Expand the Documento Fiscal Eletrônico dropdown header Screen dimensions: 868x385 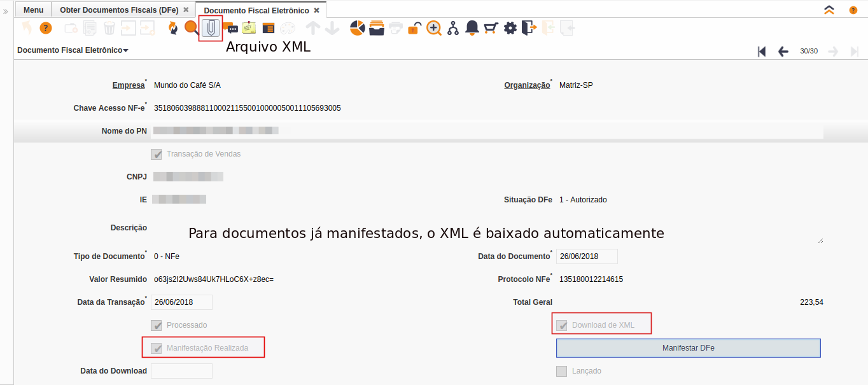point(73,50)
